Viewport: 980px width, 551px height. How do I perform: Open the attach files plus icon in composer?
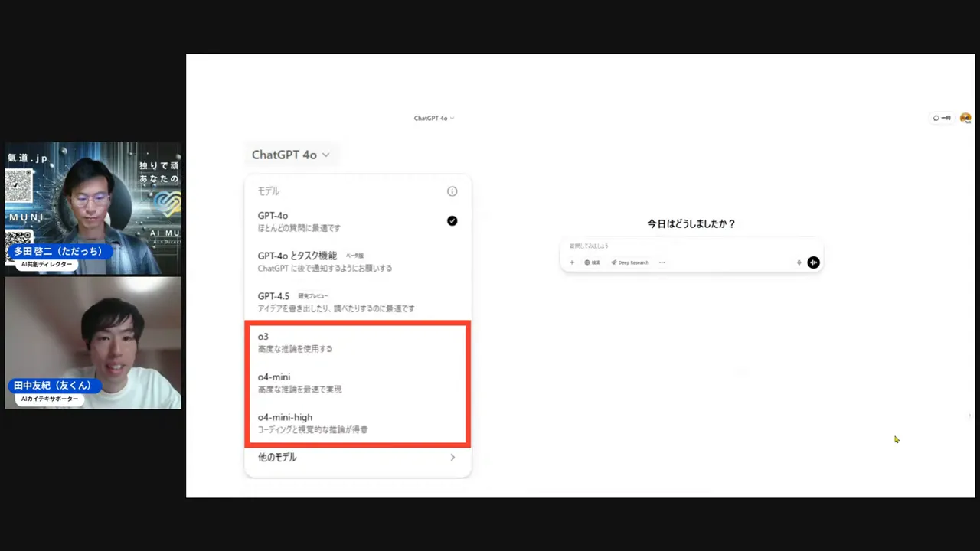point(571,262)
